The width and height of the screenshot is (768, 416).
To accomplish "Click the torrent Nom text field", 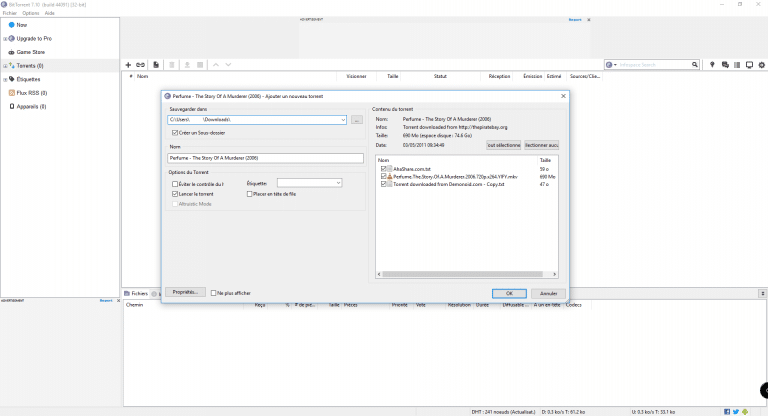I will (x=265, y=158).
